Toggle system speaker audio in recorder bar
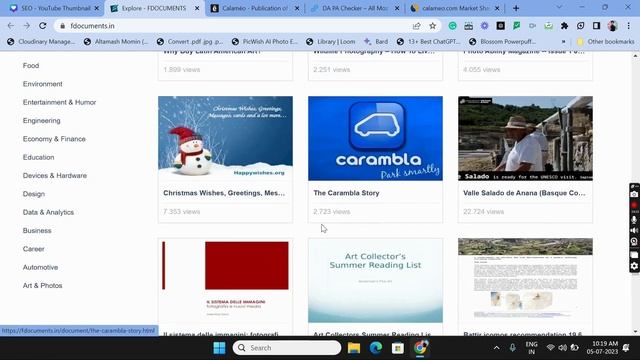 (x=634, y=231)
